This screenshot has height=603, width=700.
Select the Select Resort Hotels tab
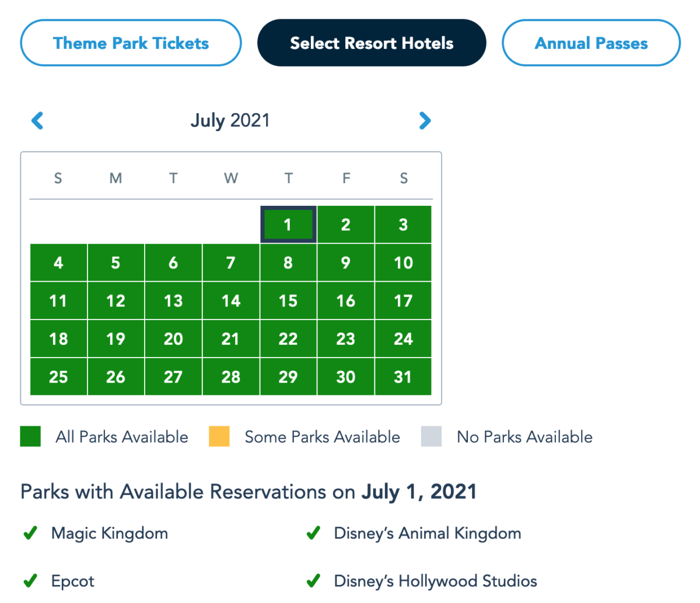point(372,43)
